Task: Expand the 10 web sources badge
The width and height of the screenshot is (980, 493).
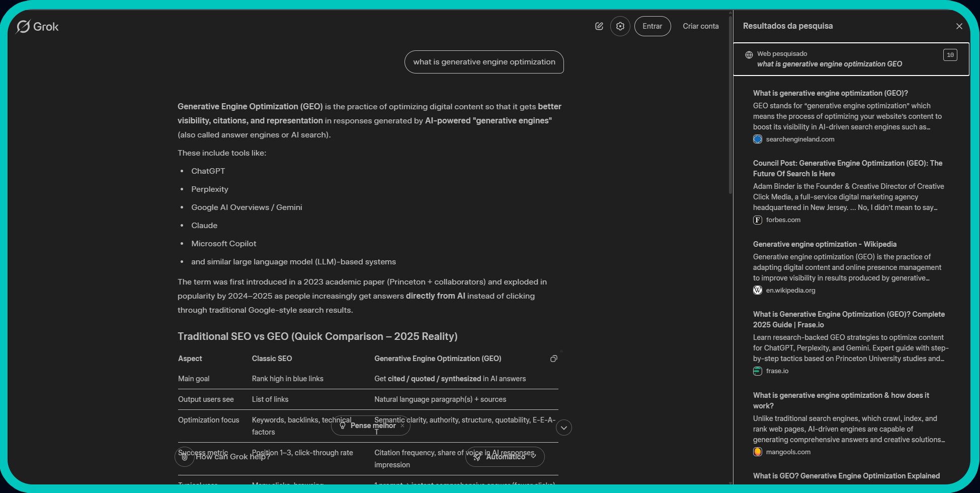Action: pos(950,54)
